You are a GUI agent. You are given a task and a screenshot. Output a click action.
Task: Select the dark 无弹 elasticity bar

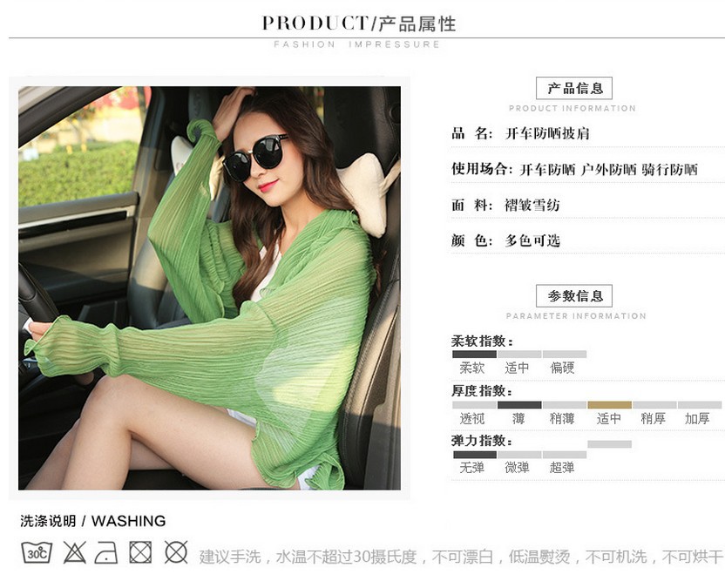(x=474, y=455)
